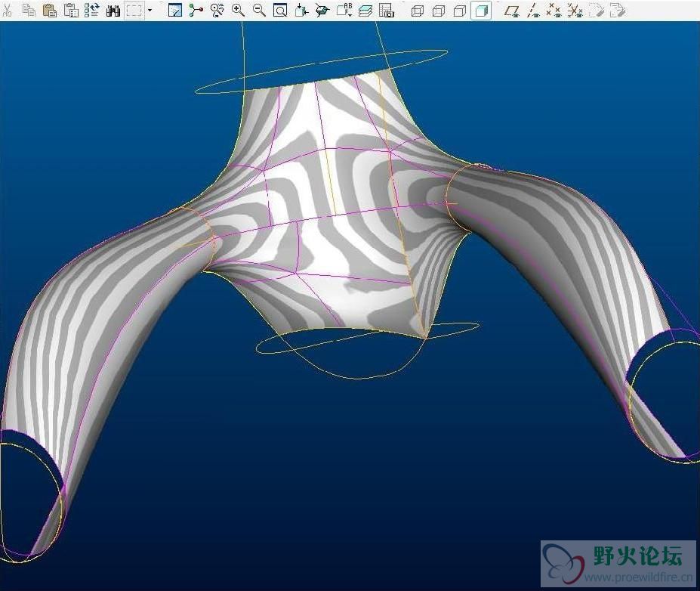Click the greyed annotation display icon
The height and width of the screenshot is (591, 700).
(x=596, y=11)
